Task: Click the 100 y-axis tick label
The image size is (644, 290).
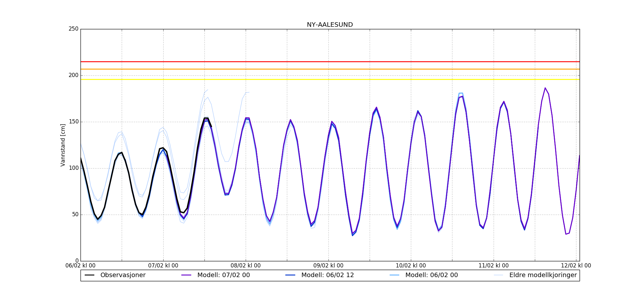Action: point(73,168)
